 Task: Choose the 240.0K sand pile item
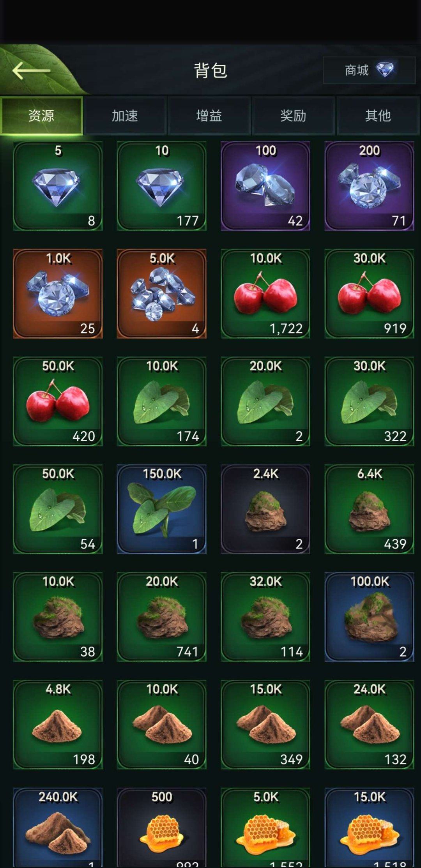(58, 828)
